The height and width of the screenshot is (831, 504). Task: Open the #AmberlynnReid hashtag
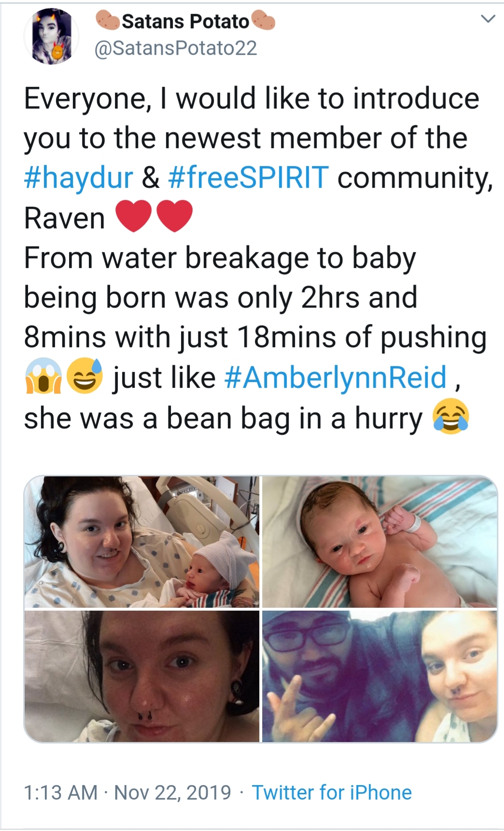336,377
